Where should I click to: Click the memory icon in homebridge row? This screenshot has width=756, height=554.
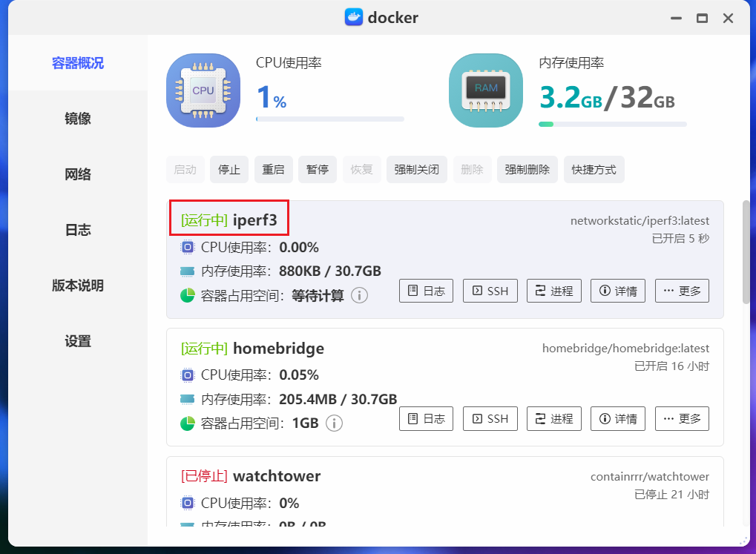[x=187, y=399]
